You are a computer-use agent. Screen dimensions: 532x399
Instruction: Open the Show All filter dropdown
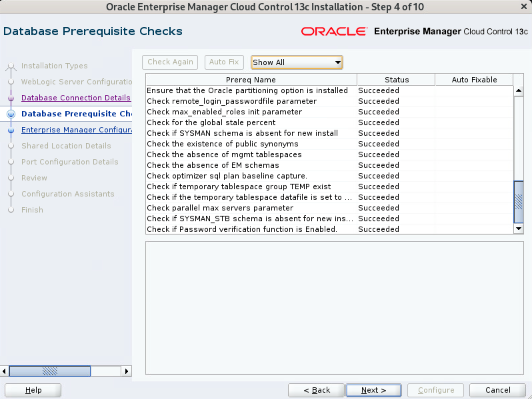tap(297, 62)
